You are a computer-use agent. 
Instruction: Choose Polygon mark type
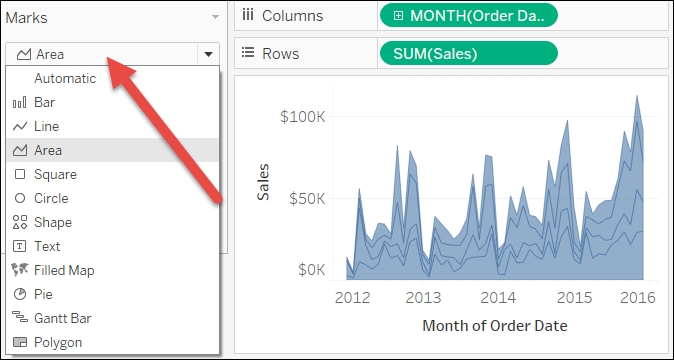tap(112, 342)
